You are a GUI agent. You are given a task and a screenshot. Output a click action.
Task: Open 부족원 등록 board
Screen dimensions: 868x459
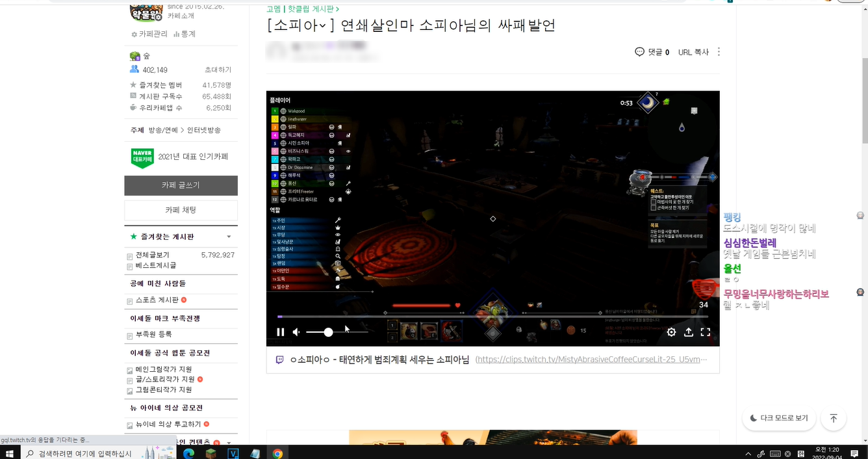click(x=153, y=335)
